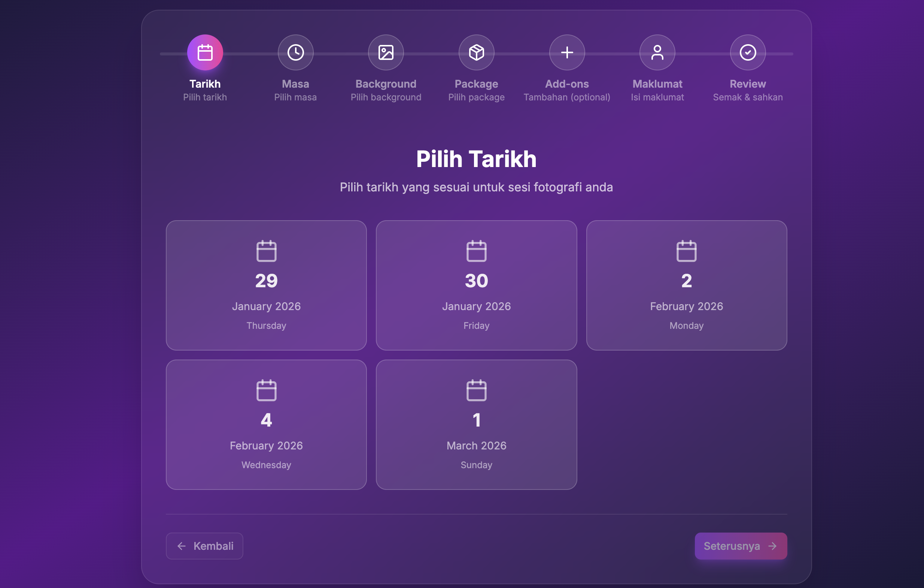Select the Tarikh calendar step icon
The height and width of the screenshot is (588, 924).
tap(205, 52)
